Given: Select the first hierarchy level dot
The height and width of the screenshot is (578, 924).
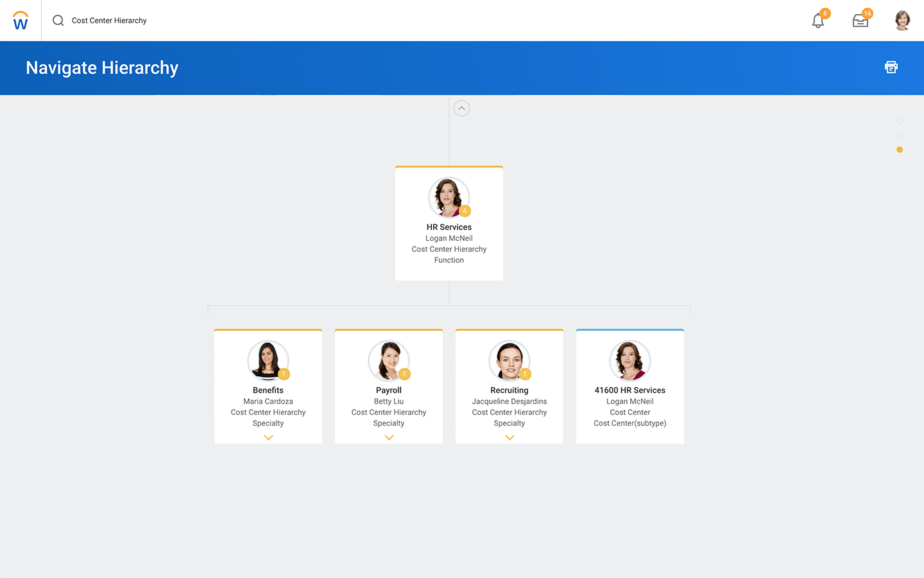Looking at the screenshot, I should [x=900, y=121].
